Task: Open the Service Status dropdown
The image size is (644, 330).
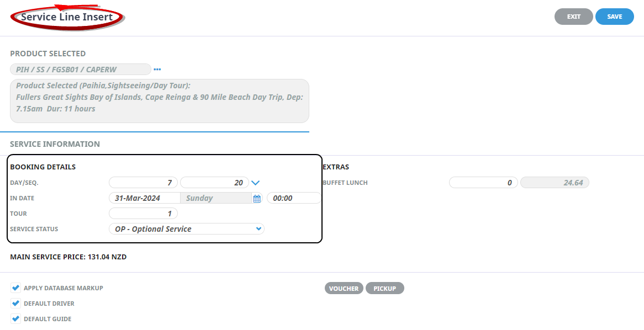Action: 187,229
